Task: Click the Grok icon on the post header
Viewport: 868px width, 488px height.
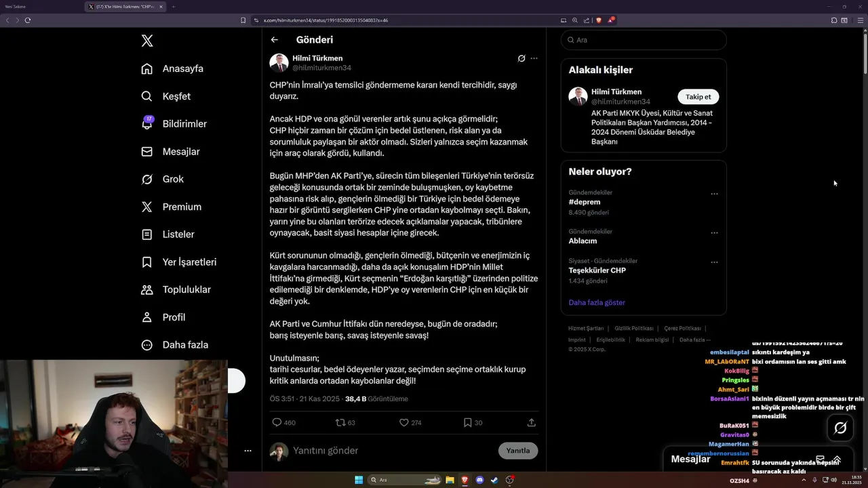Action: pos(521,58)
